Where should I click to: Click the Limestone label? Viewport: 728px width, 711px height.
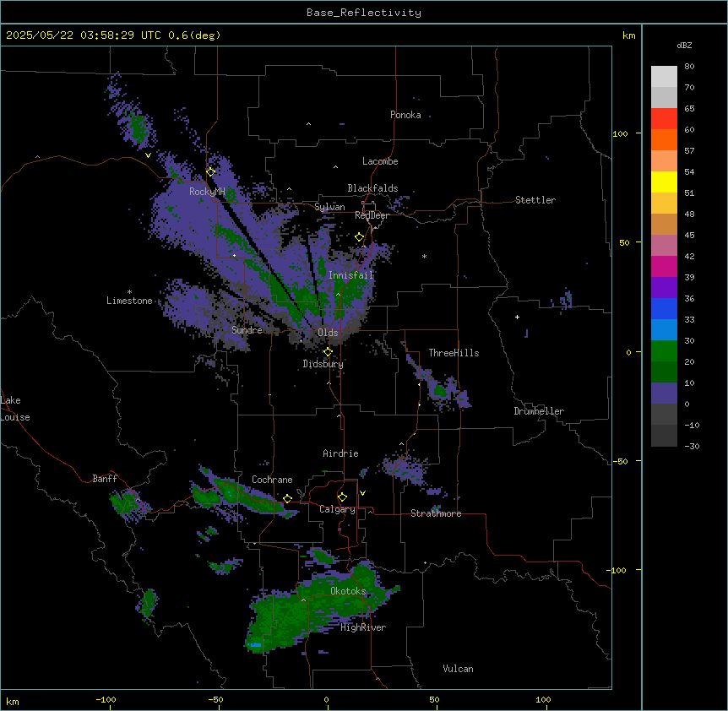129,301
